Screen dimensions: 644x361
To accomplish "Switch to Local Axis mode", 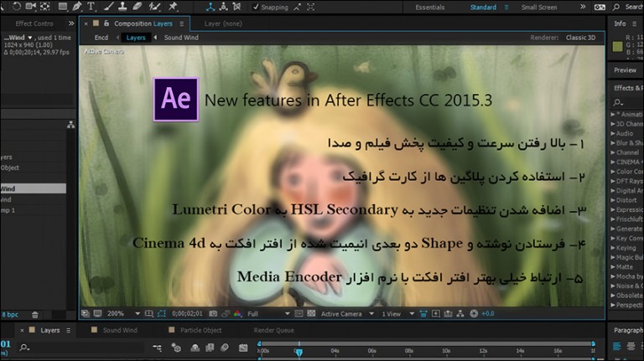I will [x=210, y=7].
